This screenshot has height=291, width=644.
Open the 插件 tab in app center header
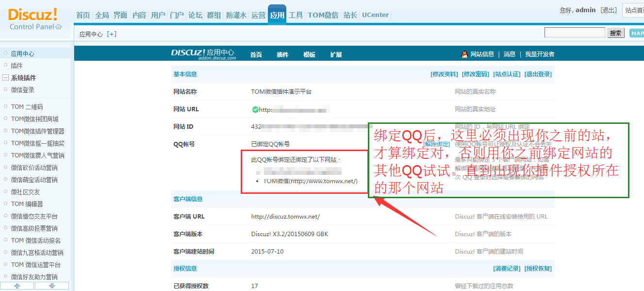coord(282,54)
